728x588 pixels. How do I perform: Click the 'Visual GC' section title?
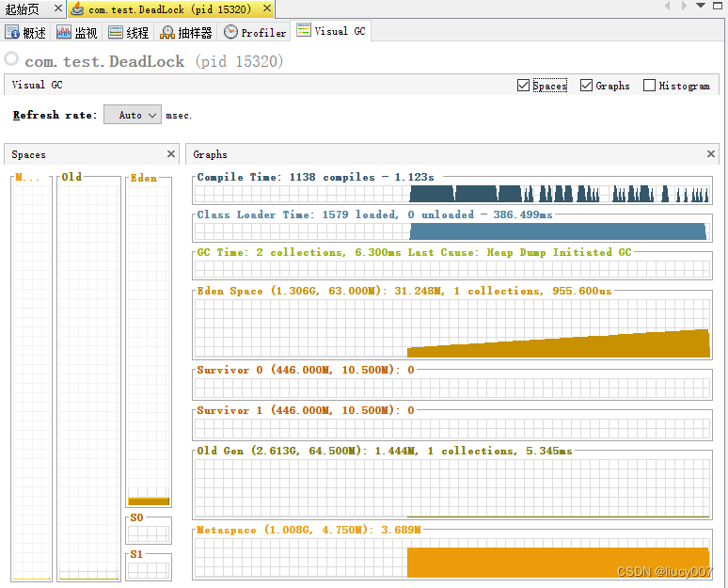click(x=37, y=85)
